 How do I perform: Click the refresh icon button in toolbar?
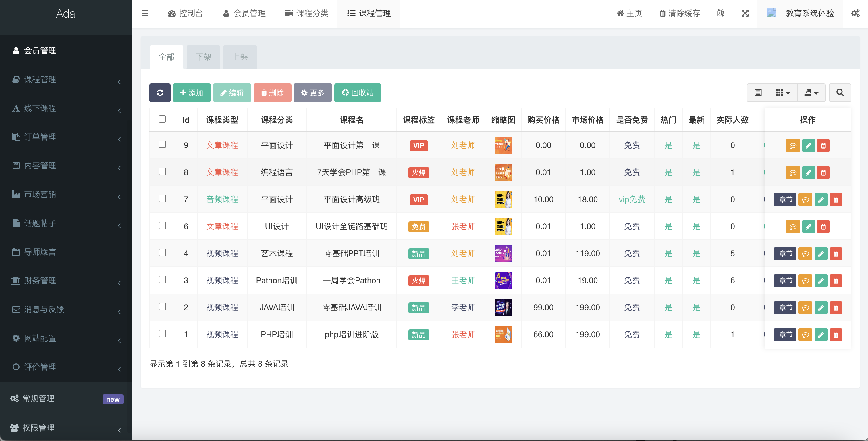(160, 93)
